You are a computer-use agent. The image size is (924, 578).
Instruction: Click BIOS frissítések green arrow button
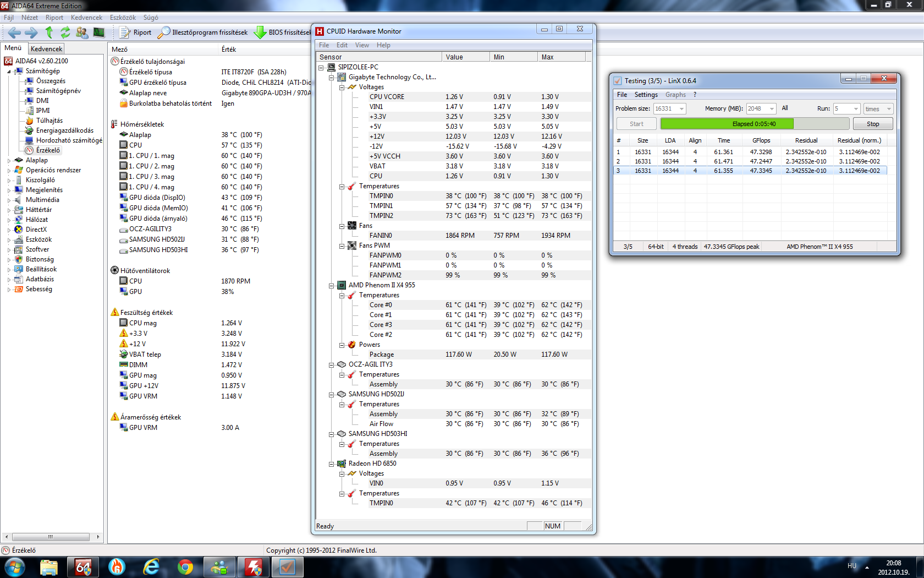coord(282,32)
